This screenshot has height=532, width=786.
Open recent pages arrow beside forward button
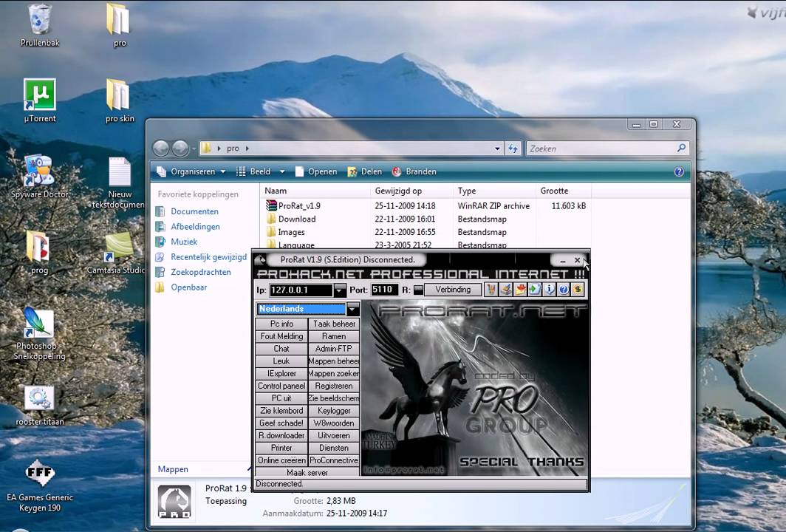point(194,149)
